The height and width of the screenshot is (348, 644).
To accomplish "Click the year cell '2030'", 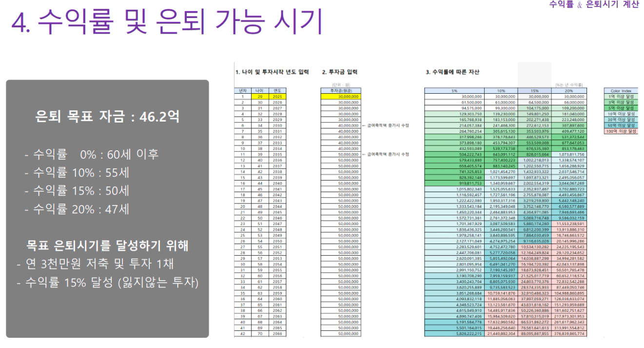I will (x=278, y=125).
